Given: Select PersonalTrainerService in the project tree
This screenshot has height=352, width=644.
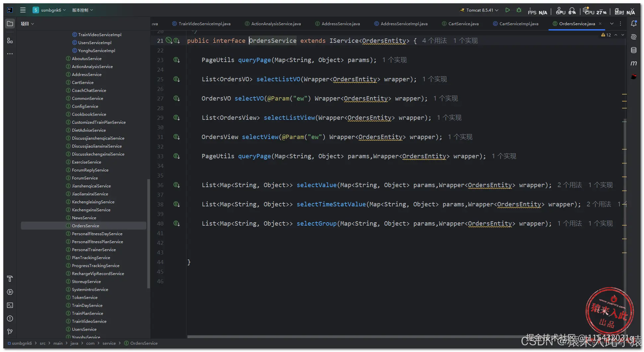Looking at the screenshot, I should pos(94,249).
